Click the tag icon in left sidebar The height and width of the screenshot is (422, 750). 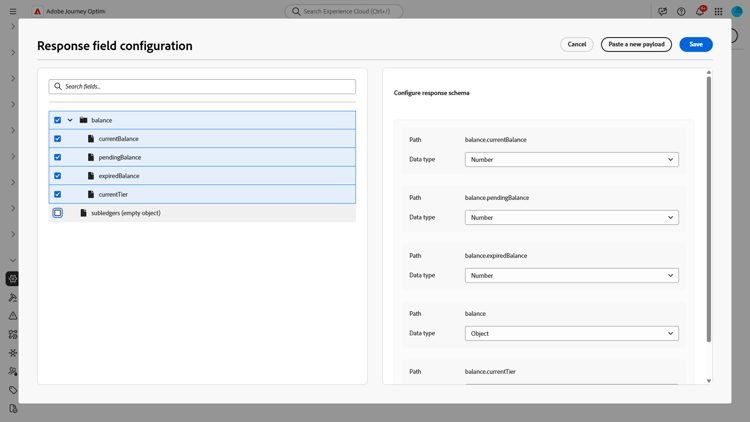[13, 390]
